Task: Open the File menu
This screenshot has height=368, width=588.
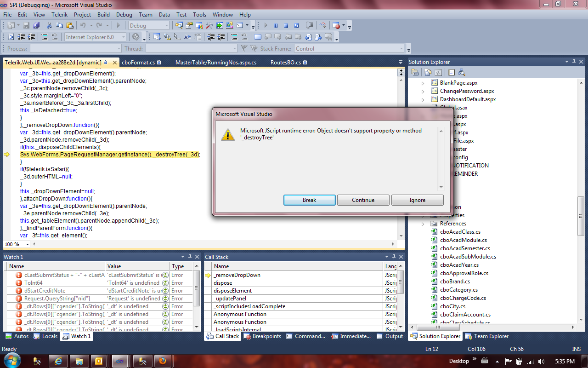Action: (x=7, y=15)
